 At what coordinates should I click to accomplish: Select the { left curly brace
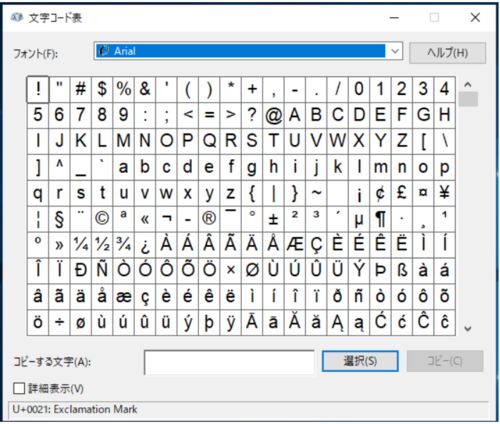tap(252, 193)
